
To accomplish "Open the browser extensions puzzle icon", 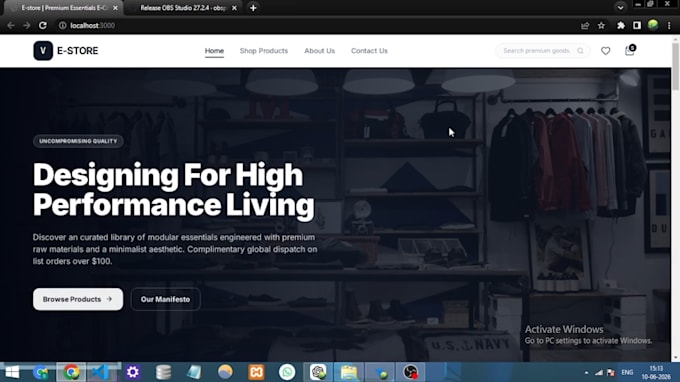I will 621,26.
